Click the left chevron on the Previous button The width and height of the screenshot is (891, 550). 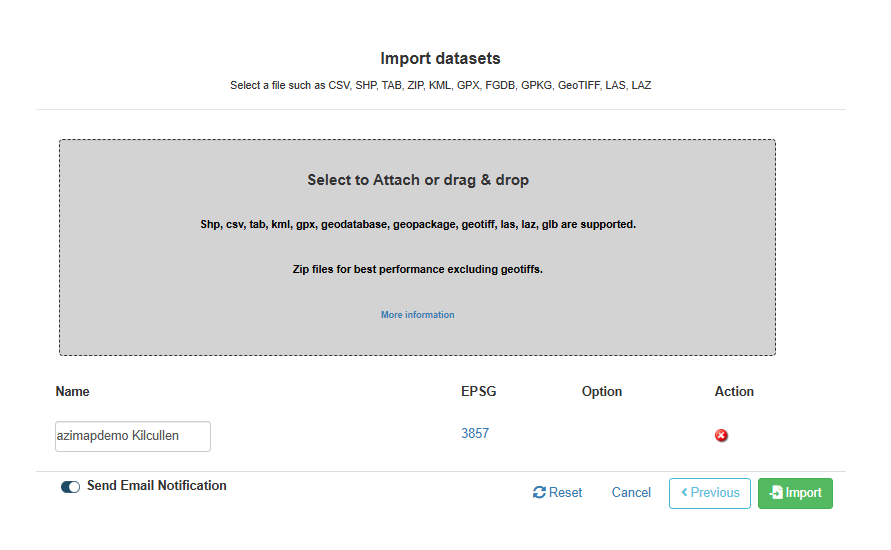click(684, 492)
